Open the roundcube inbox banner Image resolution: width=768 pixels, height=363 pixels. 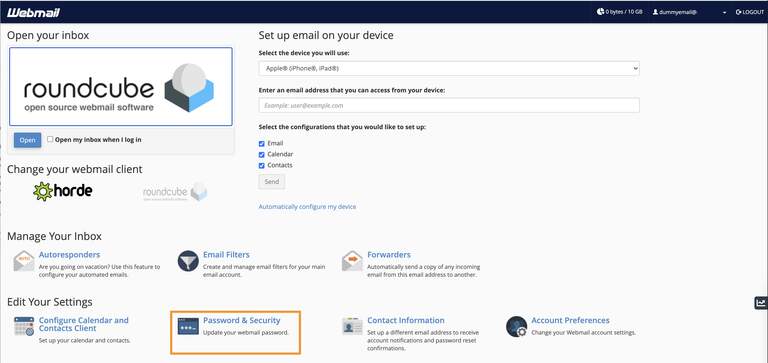pos(120,87)
